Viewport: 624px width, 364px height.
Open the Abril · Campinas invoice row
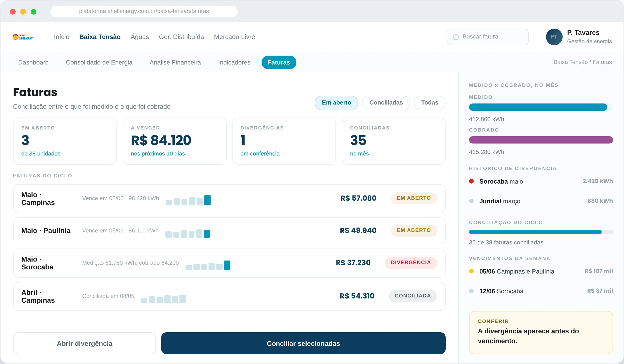(229, 296)
